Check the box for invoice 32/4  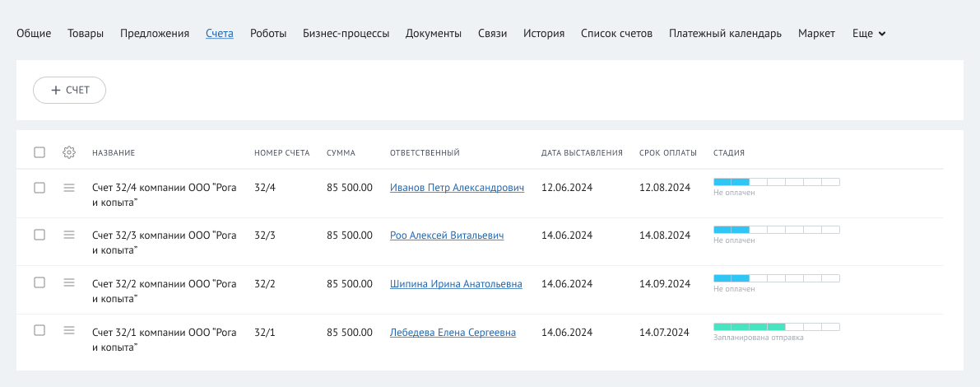tap(39, 188)
